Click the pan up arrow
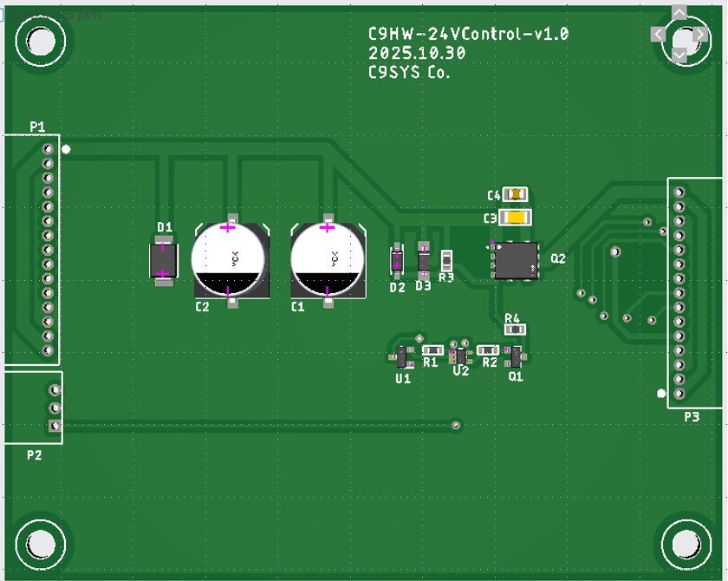The width and height of the screenshot is (728, 581). click(679, 13)
